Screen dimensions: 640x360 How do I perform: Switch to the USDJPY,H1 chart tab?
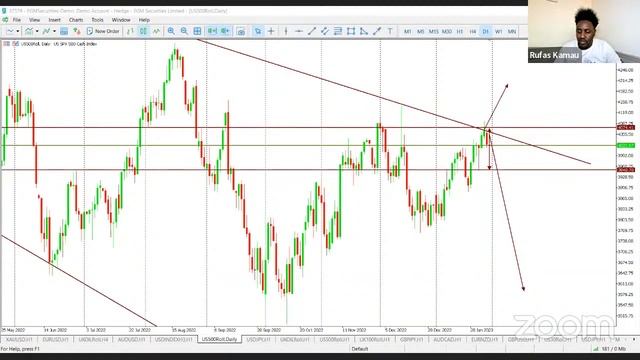pos(258,339)
